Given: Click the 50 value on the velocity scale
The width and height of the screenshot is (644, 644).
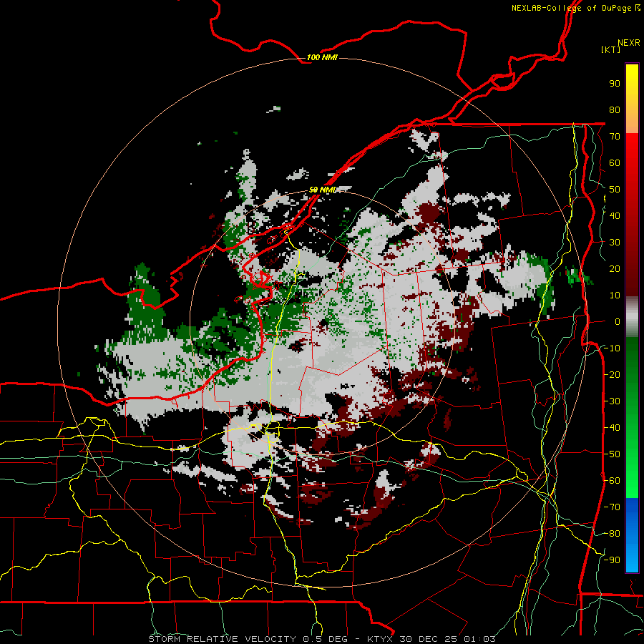Looking at the screenshot, I should point(615,190).
